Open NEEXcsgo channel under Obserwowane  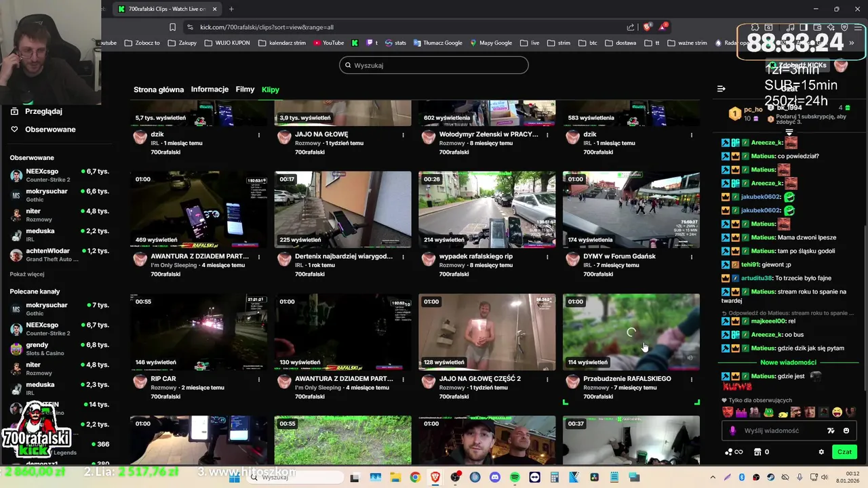(60, 176)
